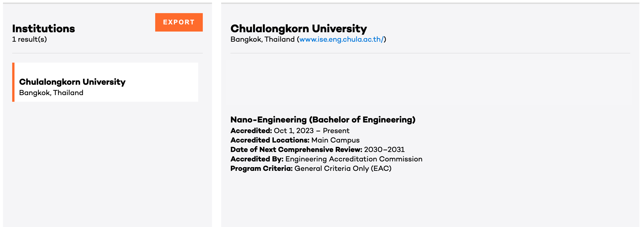Click the "2030–2031" review date value
The width and height of the screenshot is (644, 227).
[384, 150]
